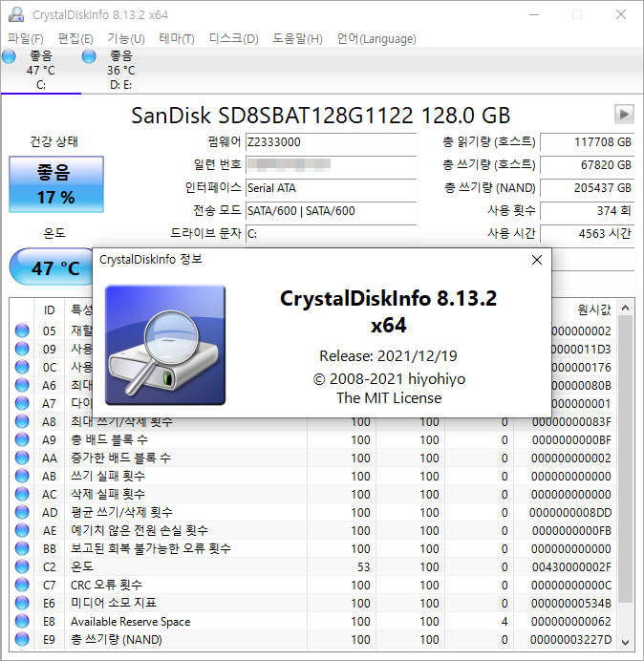644x661 pixels.
Task: Select the 쓰기 실패 횟수 row
Action: click(313, 476)
